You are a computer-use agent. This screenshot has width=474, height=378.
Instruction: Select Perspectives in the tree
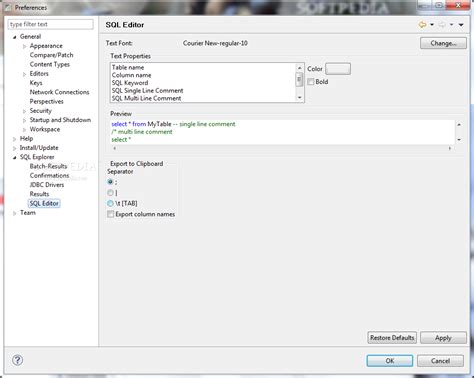[46, 101]
